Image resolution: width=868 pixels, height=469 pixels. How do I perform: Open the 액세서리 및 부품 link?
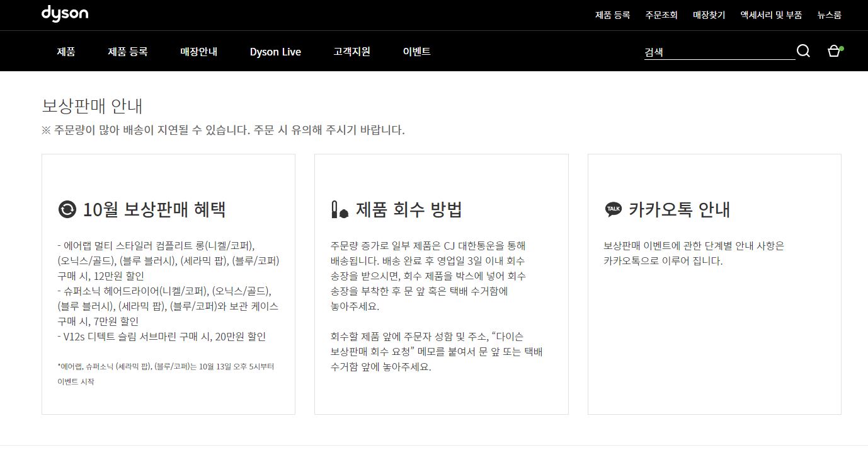[x=772, y=15]
